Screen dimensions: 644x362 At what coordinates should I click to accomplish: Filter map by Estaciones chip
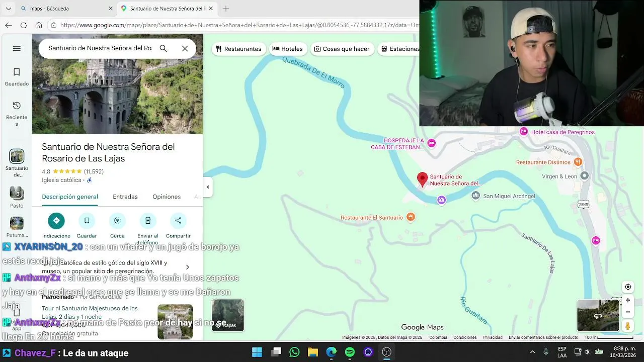click(x=400, y=49)
